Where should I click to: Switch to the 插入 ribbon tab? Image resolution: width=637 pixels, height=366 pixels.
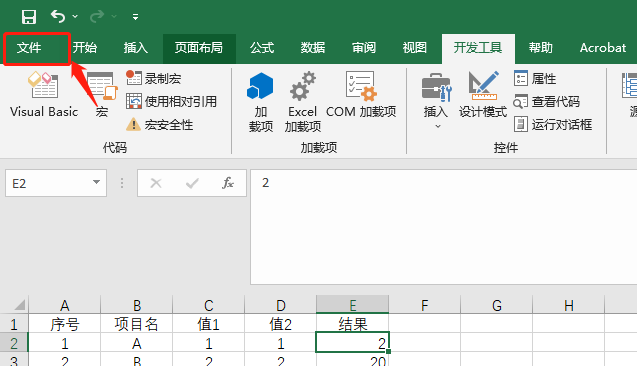(x=136, y=48)
